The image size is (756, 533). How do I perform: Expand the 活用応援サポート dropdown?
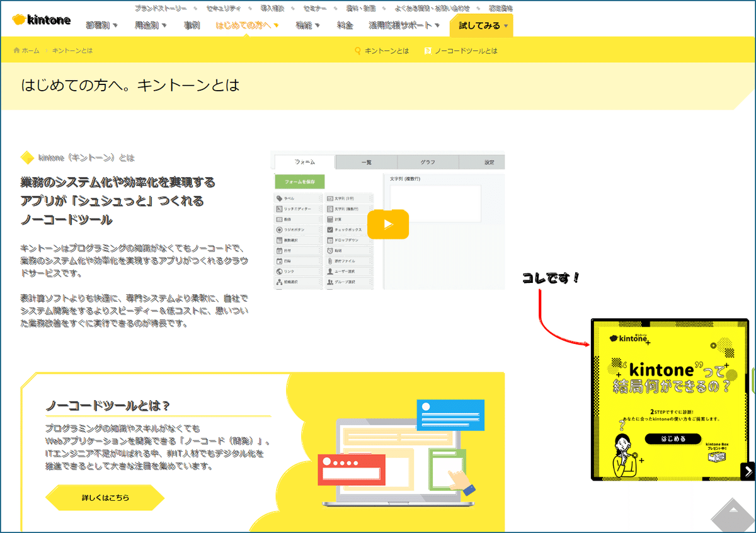click(x=404, y=25)
